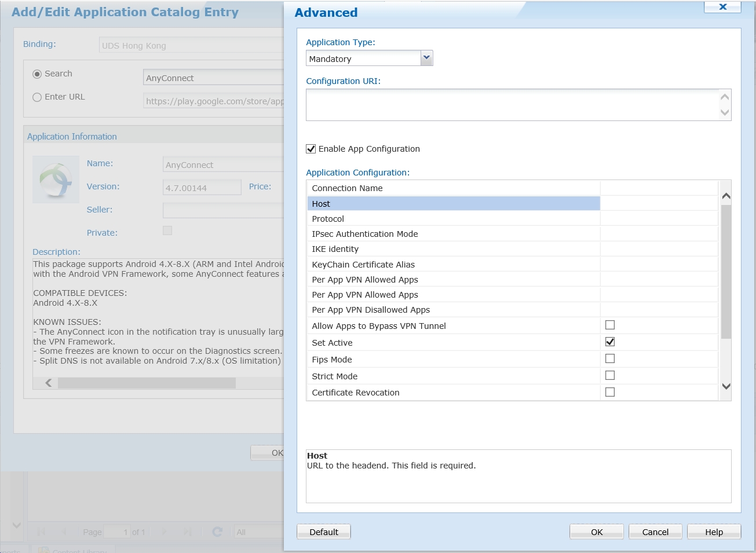The width and height of the screenshot is (756, 553).
Task: Enable Allow Apps to Bypass VPN Tunnel
Action: click(x=609, y=325)
